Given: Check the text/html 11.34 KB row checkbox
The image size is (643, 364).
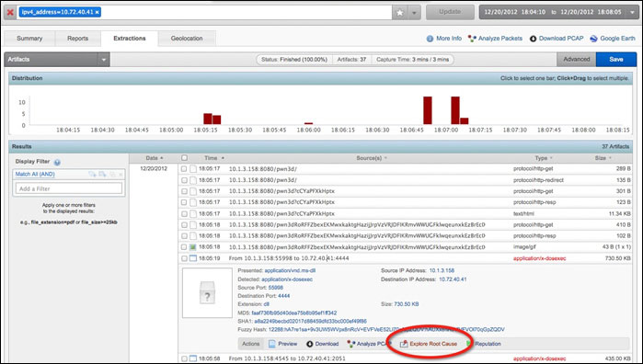Looking at the screenshot, I should click(184, 213).
